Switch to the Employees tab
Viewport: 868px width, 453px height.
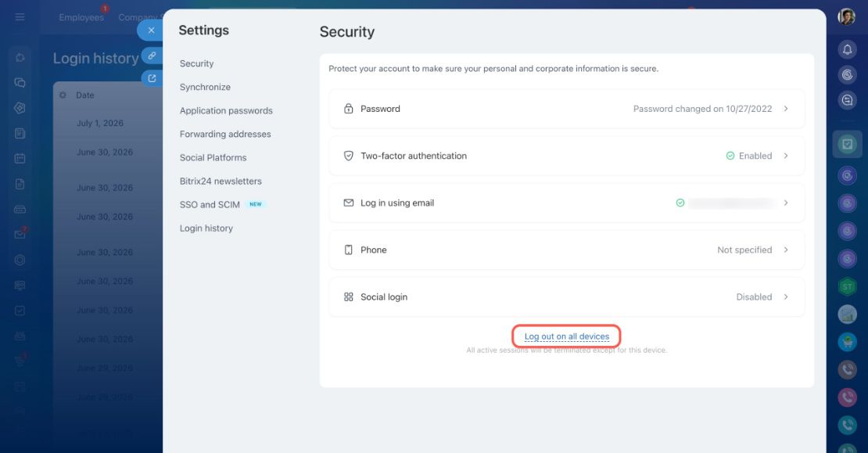pyautogui.click(x=81, y=17)
